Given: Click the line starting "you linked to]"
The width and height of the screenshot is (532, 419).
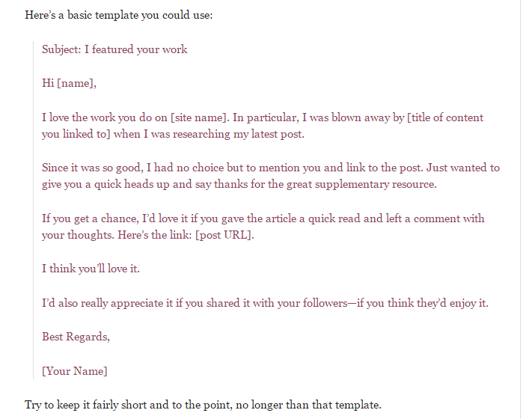Looking at the screenshot, I should pos(173,134).
